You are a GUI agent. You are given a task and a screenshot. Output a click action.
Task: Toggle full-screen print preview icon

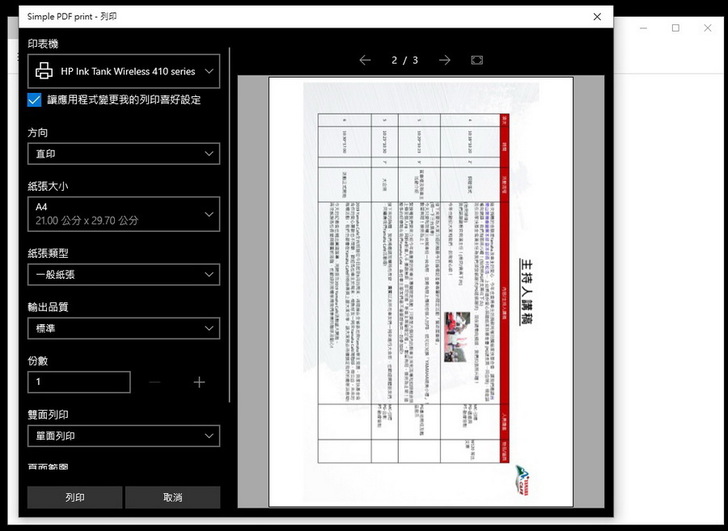[x=477, y=60]
